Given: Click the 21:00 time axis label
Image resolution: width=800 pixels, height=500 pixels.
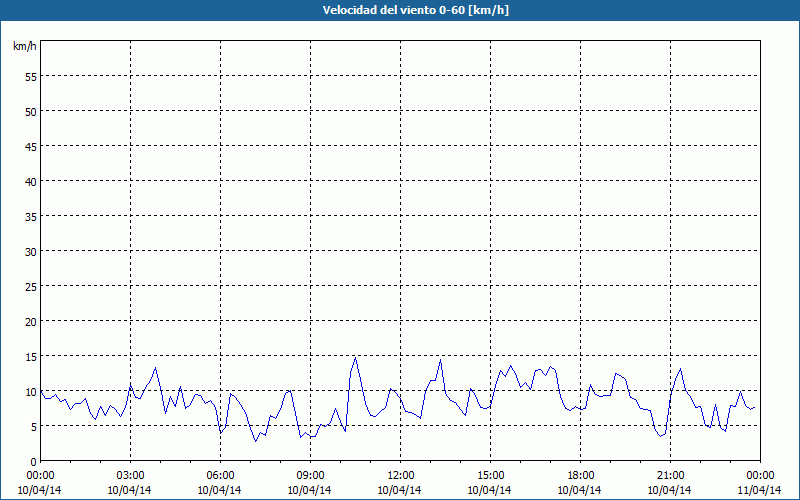Looking at the screenshot, I should coord(670,476).
